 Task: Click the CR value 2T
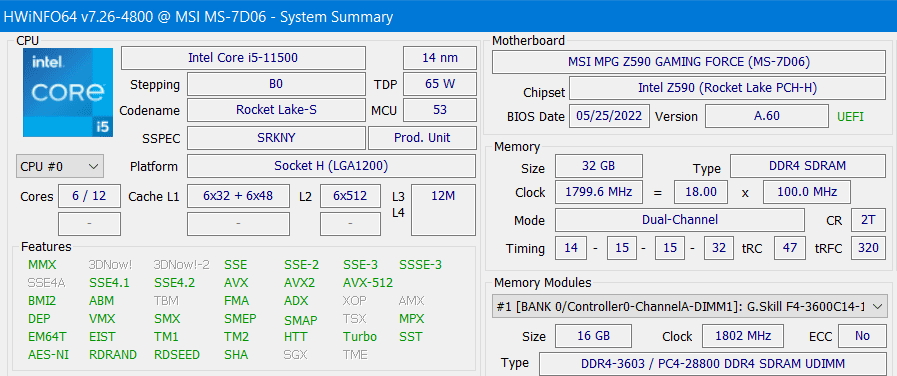point(868,220)
